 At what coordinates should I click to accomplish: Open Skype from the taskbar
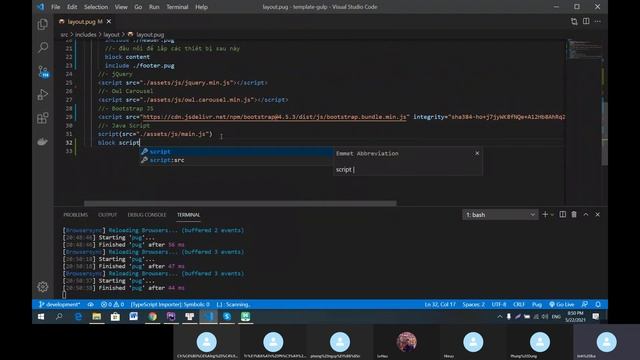point(227,317)
